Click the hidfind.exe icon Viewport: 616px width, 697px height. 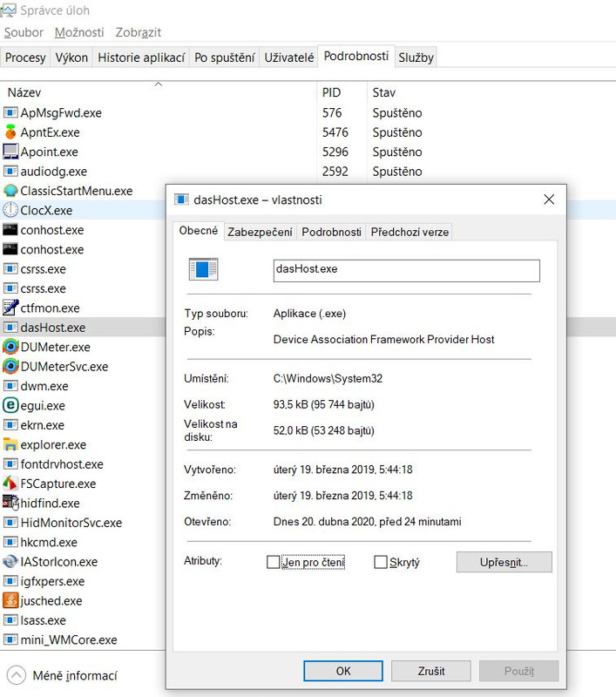click(10, 503)
